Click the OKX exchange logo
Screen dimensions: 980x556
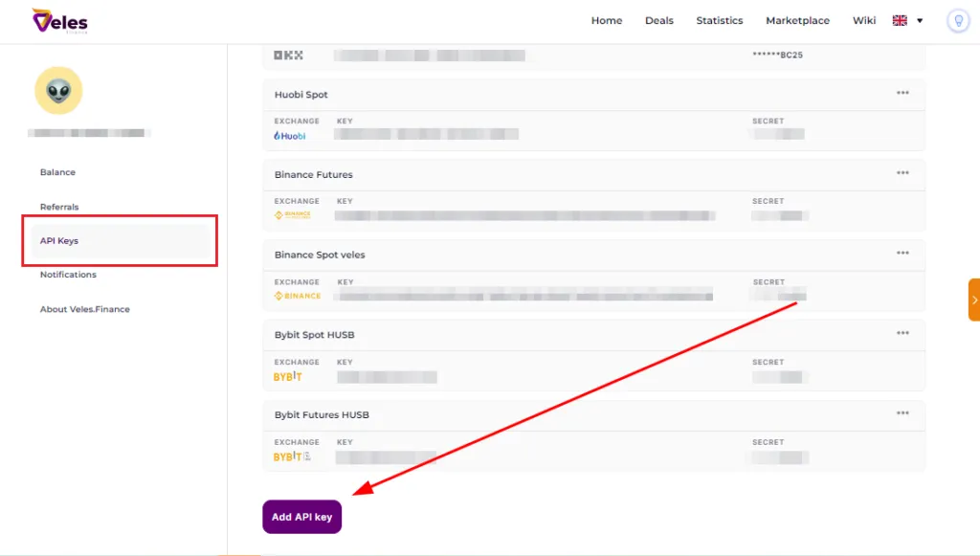click(x=288, y=56)
